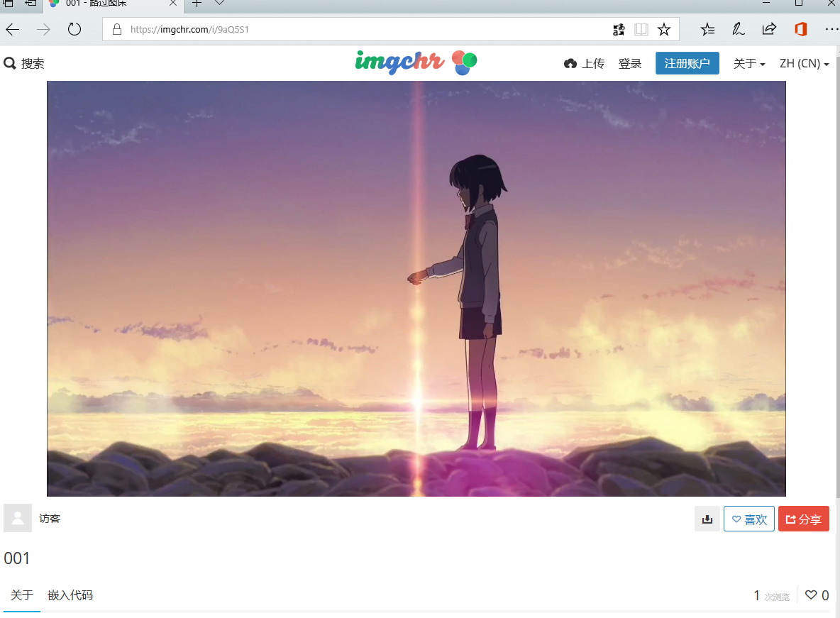Image resolution: width=840 pixels, height=618 pixels.
Task: Click the browser forward arrow
Action: click(43, 30)
